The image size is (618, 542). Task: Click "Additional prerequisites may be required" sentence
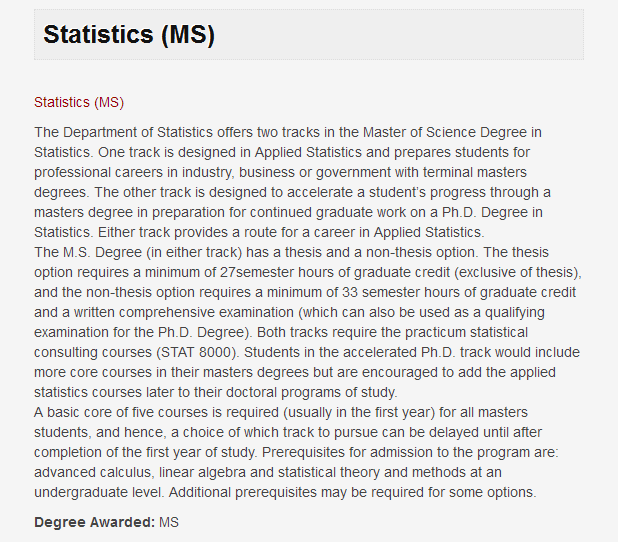tap(352, 492)
